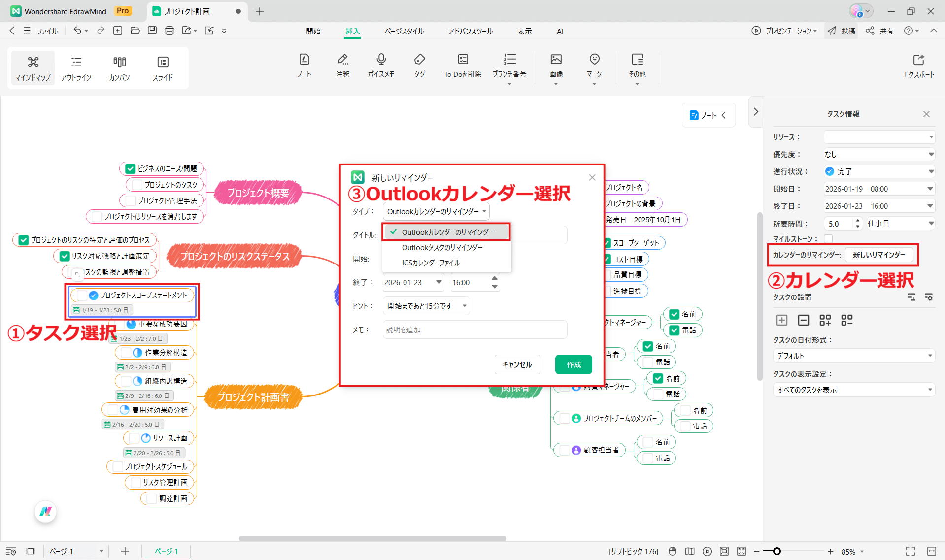The height and width of the screenshot is (560, 945).
Task: Expand the タスクの表示設定 dropdown
Action: (853, 389)
